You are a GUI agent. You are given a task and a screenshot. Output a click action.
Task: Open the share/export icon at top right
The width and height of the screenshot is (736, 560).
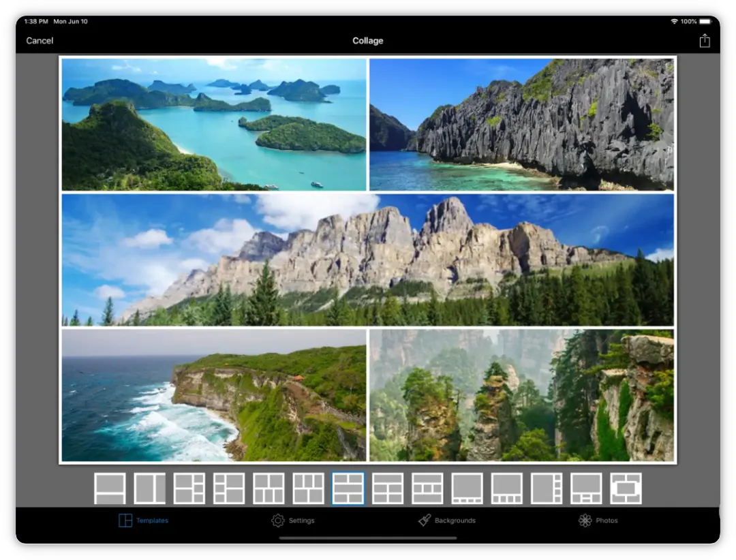coord(704,41)
